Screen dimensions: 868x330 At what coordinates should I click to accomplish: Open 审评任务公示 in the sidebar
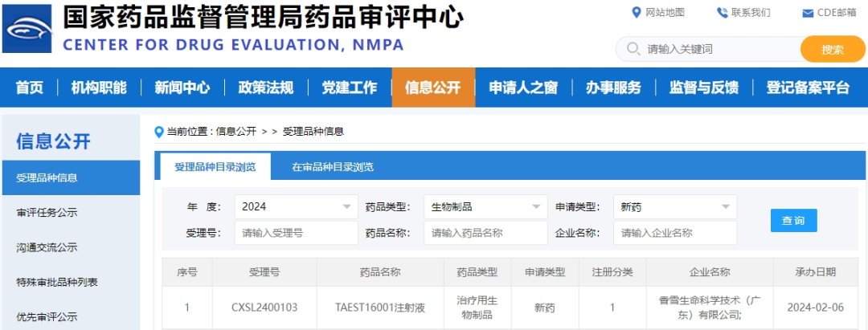pyautogui.click(x=47, y=213)
